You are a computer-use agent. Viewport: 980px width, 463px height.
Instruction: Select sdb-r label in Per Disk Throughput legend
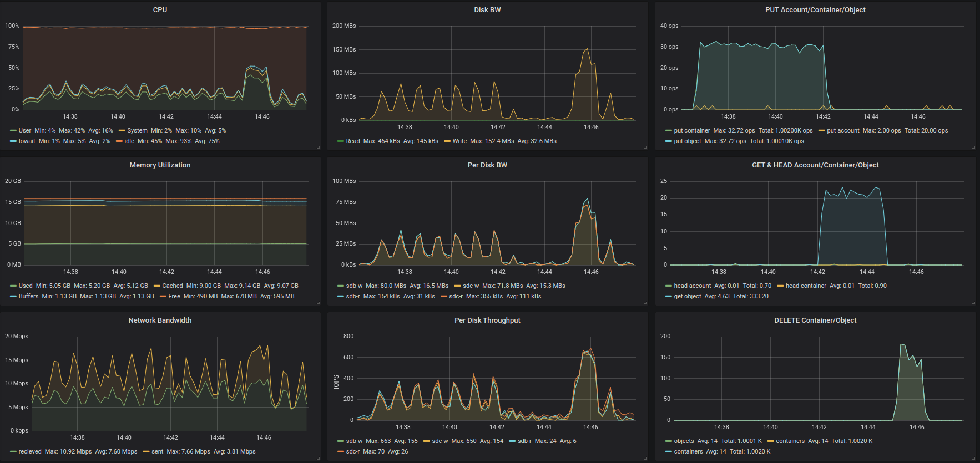524,441
